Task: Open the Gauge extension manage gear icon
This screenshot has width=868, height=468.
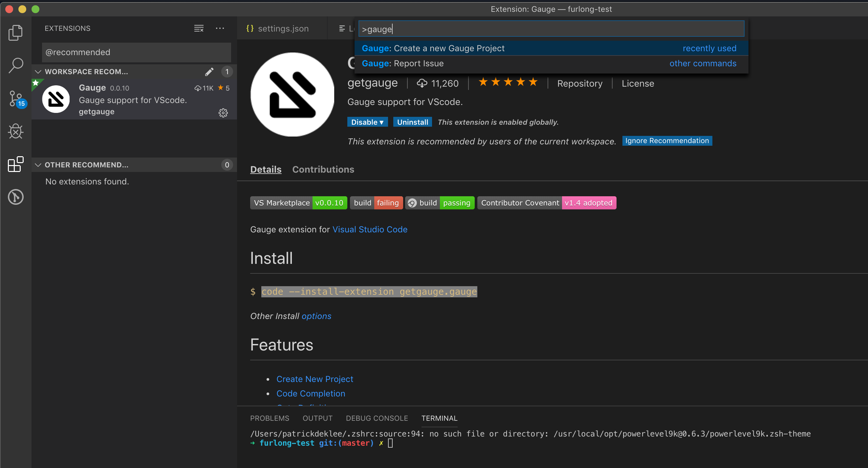Action: coord(224,113)
